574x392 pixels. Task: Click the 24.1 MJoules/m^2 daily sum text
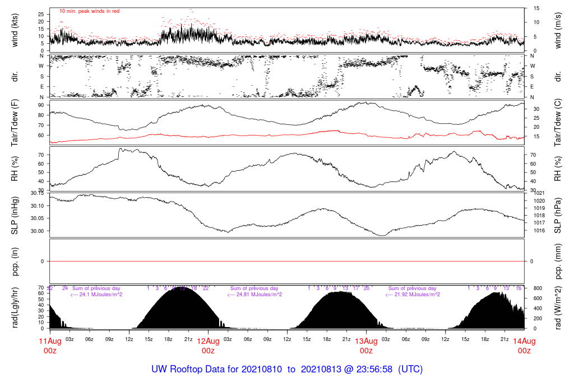point(96,295)
